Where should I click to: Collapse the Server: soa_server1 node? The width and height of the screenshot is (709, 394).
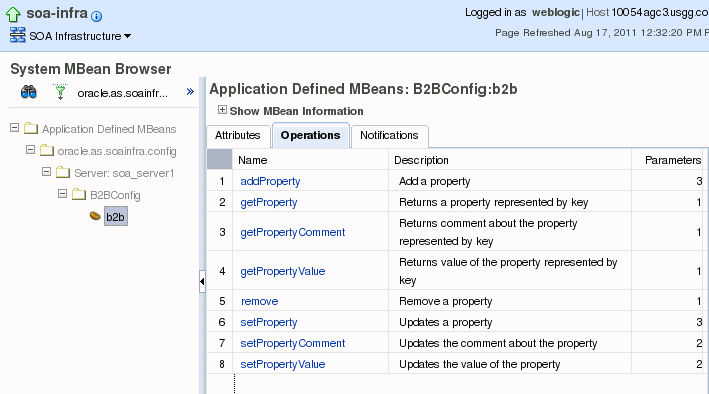pyautogui.click(x=46, y=172)
